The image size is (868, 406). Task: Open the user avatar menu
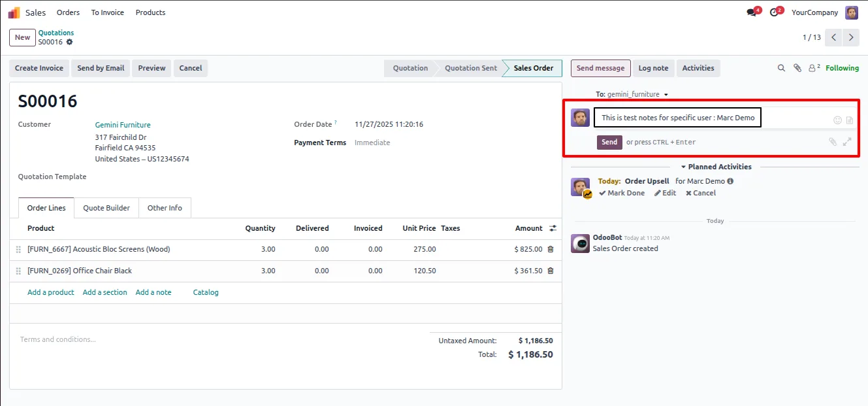852,12
